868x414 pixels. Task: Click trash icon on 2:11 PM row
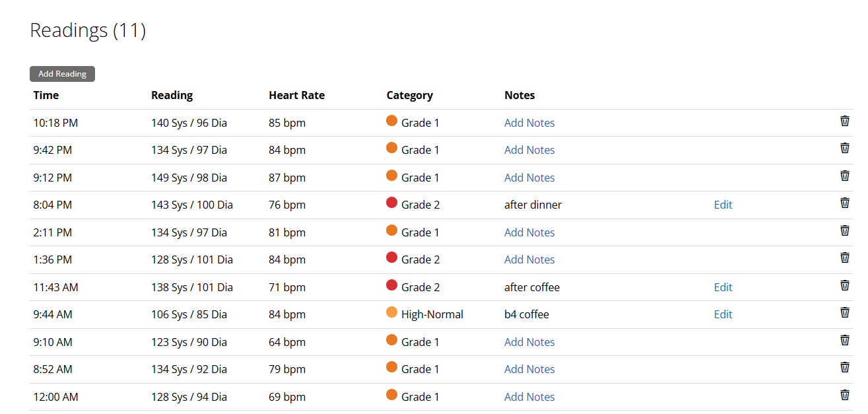pos(844,230)
